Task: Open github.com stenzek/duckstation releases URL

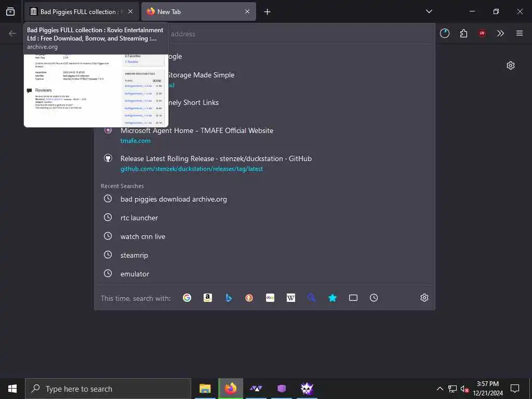Action: click(192, 169)
